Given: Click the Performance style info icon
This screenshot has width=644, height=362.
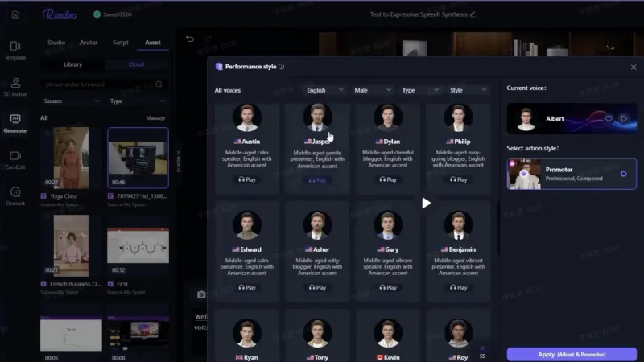Looking at the screenshot, I should (x=281, y=67).
